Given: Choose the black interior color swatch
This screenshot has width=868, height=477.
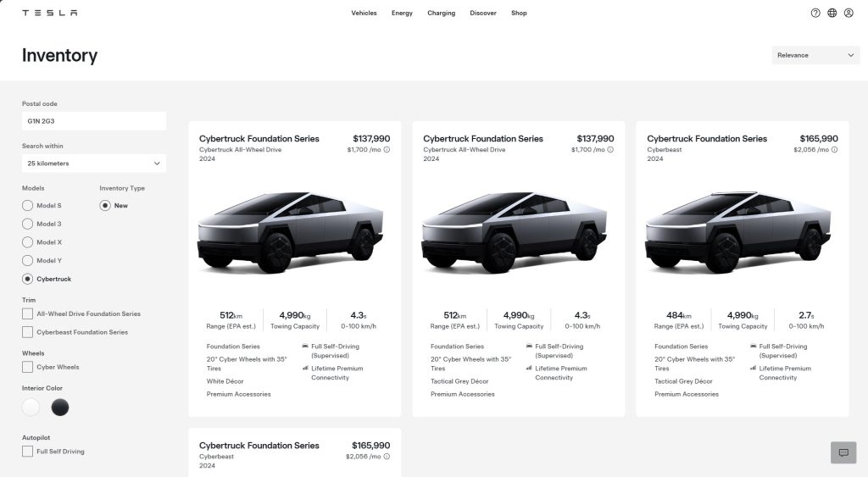Looking at the screenshot, I should tap(60, 408).
